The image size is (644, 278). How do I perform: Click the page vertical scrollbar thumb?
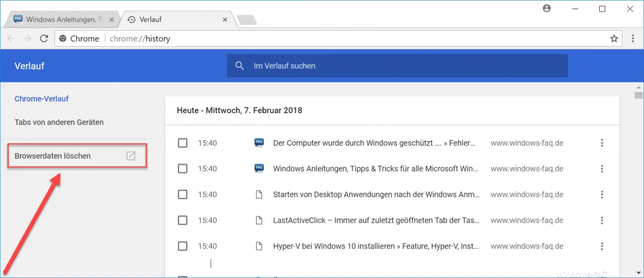tap(638, 95)
